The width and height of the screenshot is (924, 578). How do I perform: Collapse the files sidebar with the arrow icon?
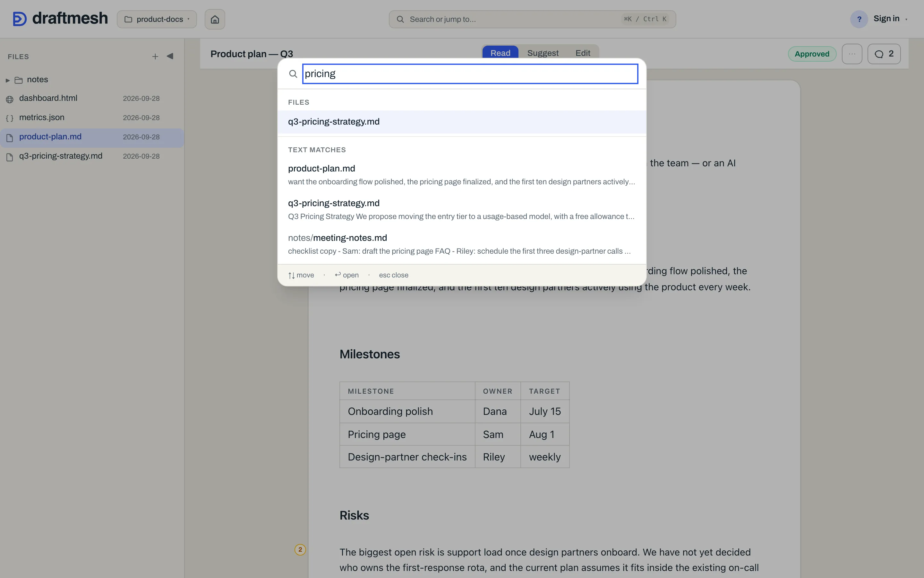point(170,56)
